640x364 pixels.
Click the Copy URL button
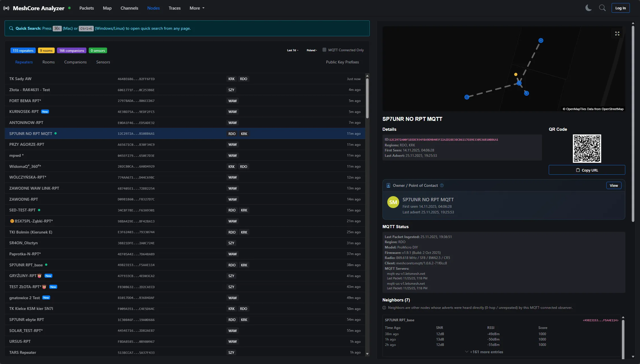(587, 170)
